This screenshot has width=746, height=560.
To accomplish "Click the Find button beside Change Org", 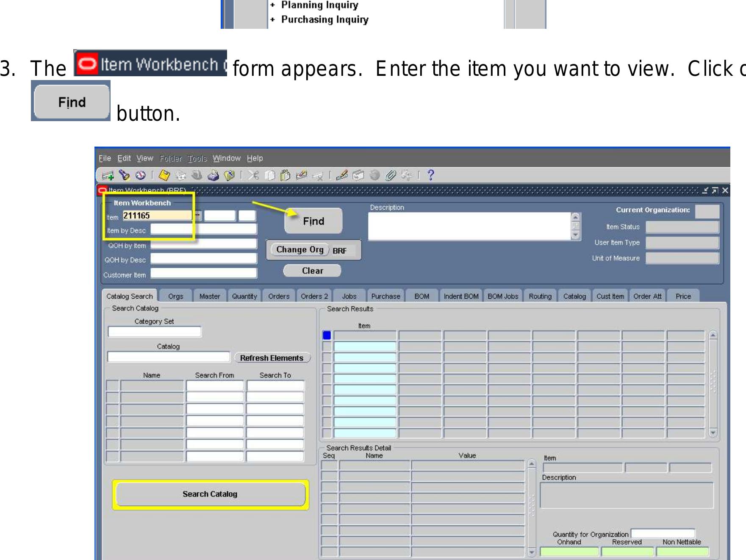I will tap(313, 221).
